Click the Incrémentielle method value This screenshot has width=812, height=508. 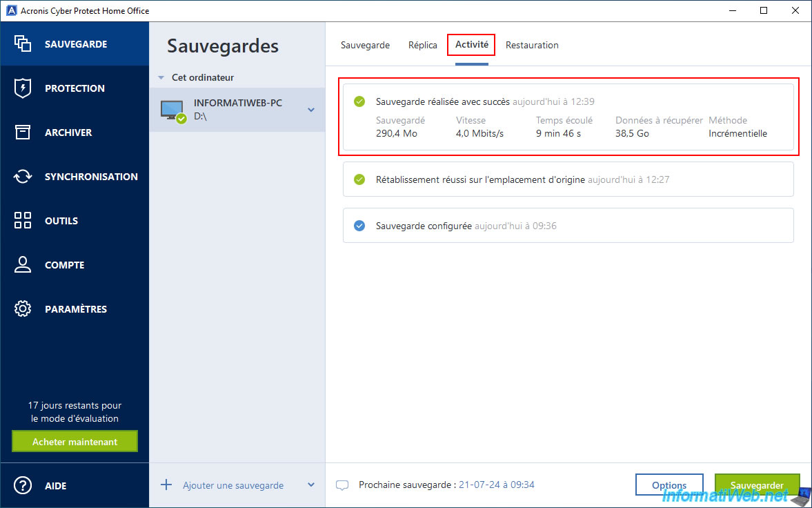[737, 133]
